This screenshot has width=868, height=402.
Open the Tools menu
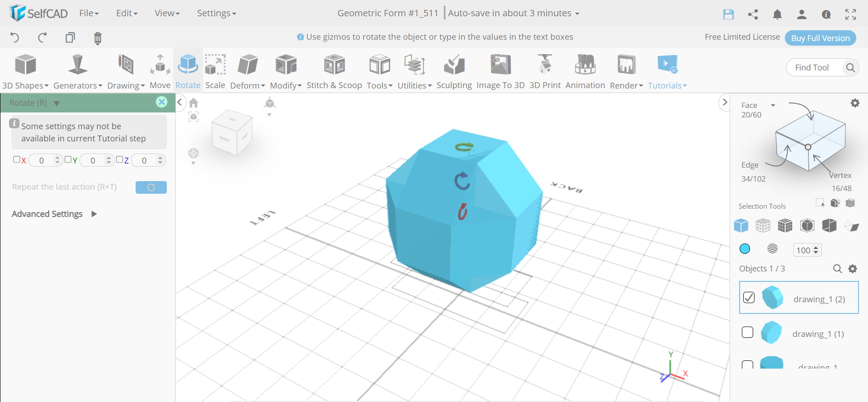pyautogui.click(x=380, y=71)
